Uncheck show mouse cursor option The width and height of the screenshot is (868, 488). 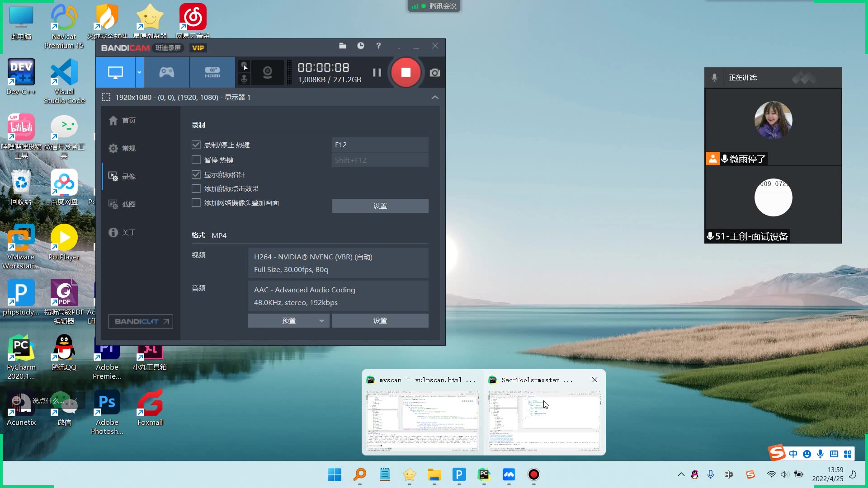(196, 174)
